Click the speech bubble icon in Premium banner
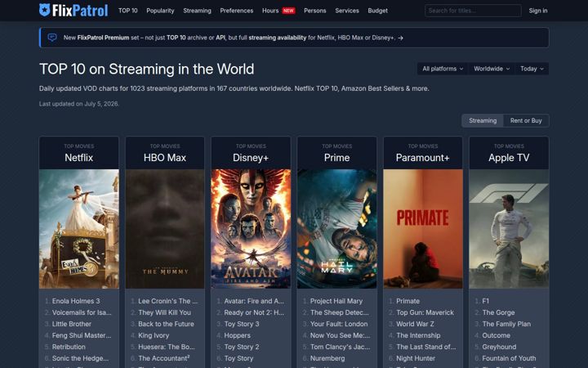 (x=52, y=38)
